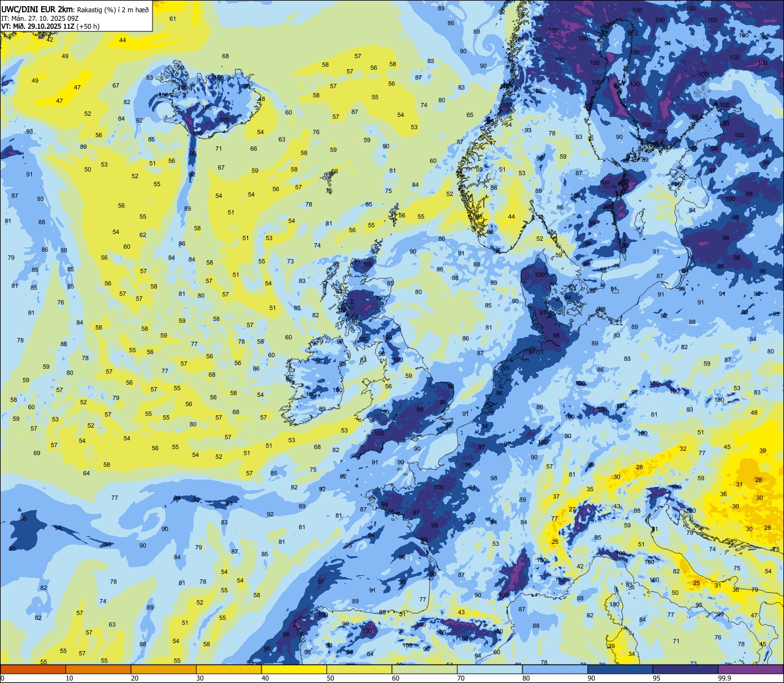
Task: Click the orange 10–20 legend swatch
Action: pyautogui.click(x=98, y=670)
